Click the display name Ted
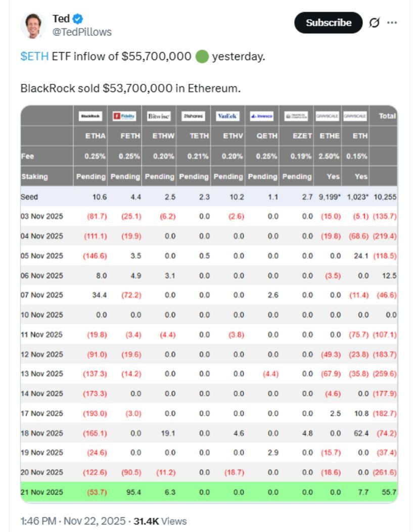 [61, 19]
